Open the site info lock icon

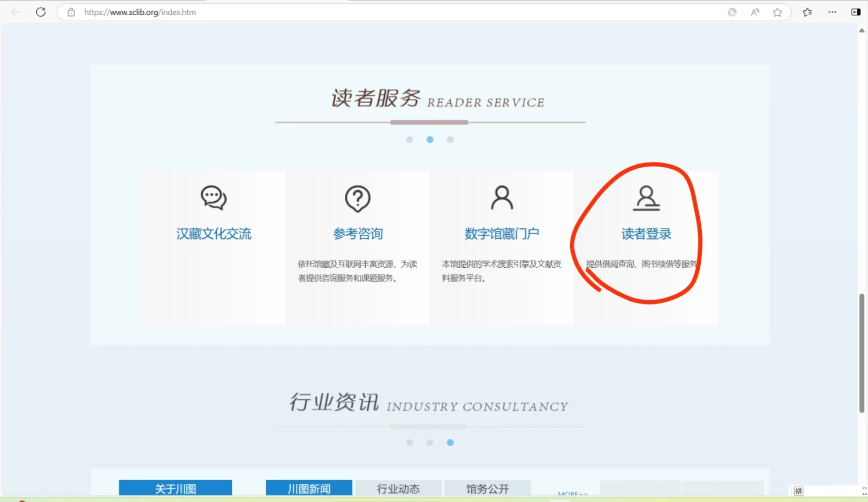pos(71,12)
